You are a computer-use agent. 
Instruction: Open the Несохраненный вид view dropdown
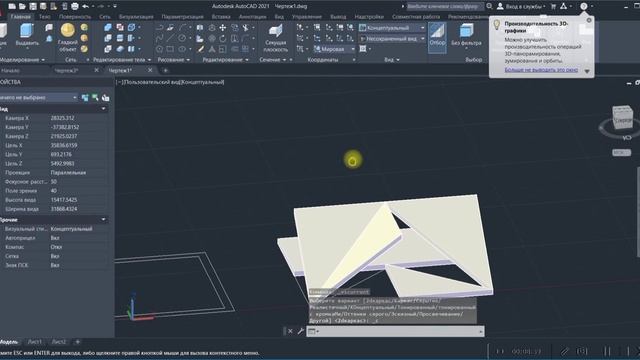[392, 38]
